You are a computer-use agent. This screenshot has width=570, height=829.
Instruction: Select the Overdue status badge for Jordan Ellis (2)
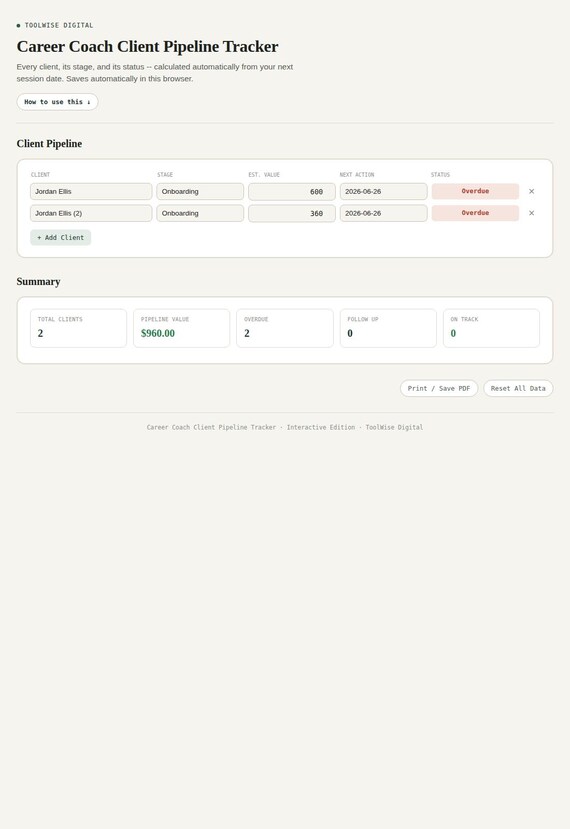[x=475, y=213]
